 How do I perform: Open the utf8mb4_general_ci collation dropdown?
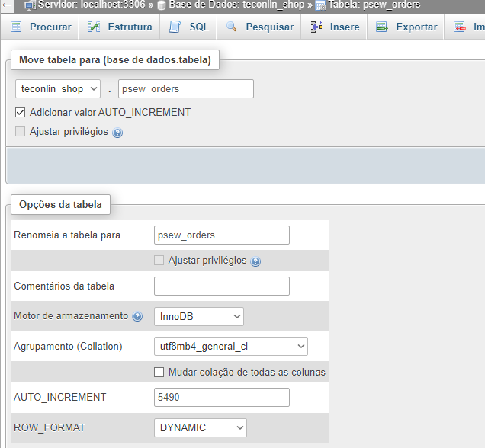click(231, 347)
